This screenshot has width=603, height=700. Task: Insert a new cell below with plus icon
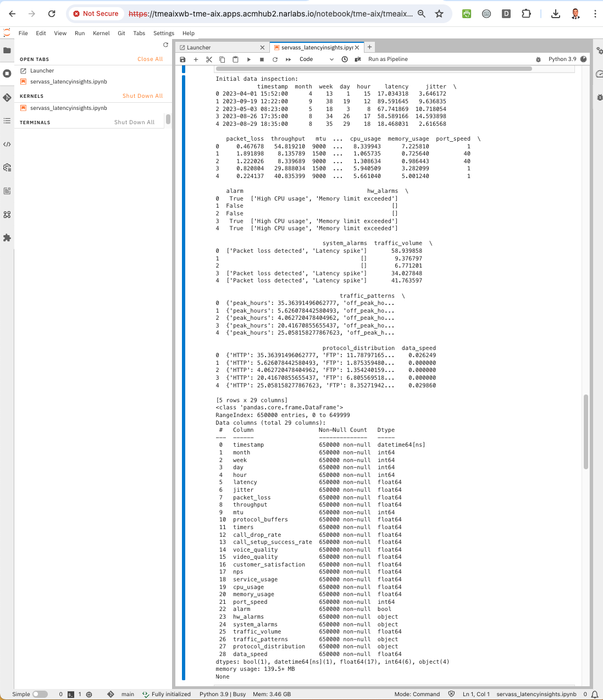click(196, 59)
